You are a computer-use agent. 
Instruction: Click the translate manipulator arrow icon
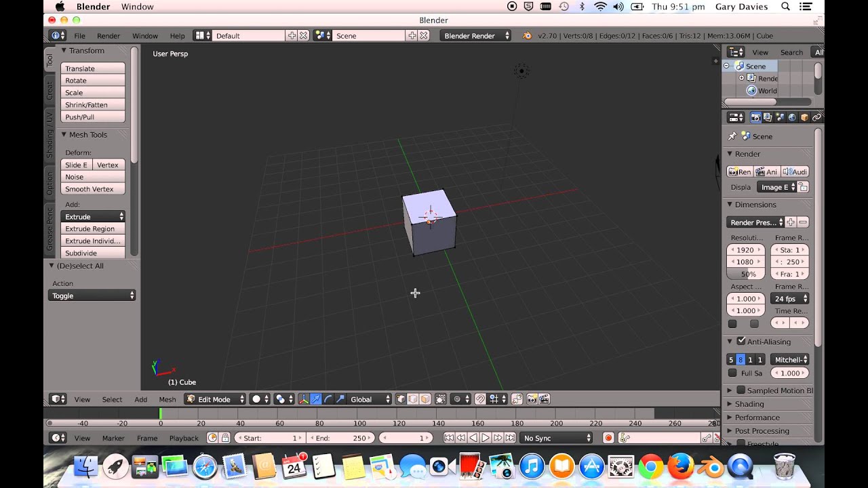coord(316,399)
